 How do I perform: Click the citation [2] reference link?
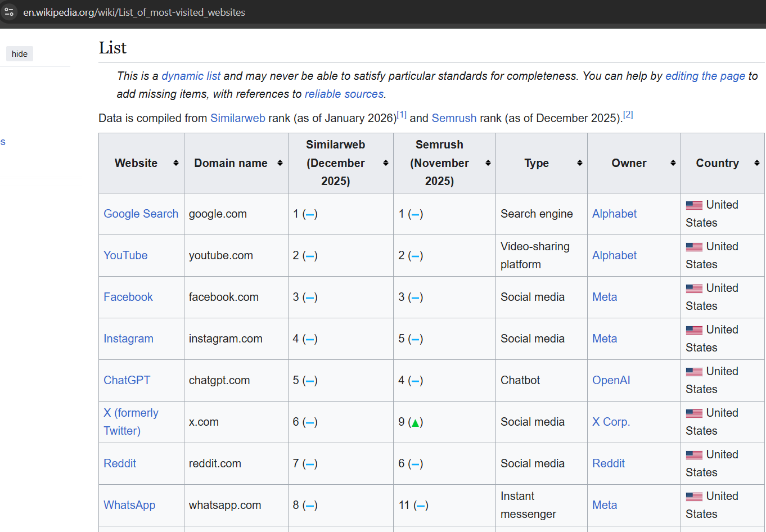coord(628,115)
